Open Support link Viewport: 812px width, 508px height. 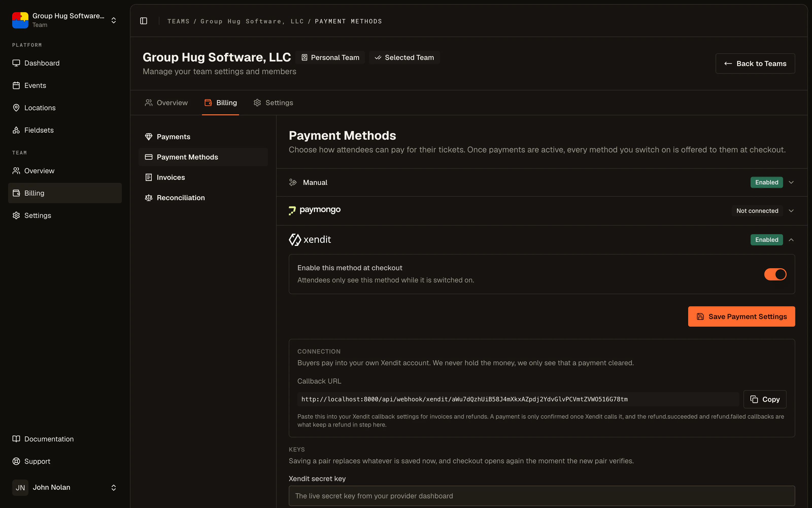click(65, 461)
